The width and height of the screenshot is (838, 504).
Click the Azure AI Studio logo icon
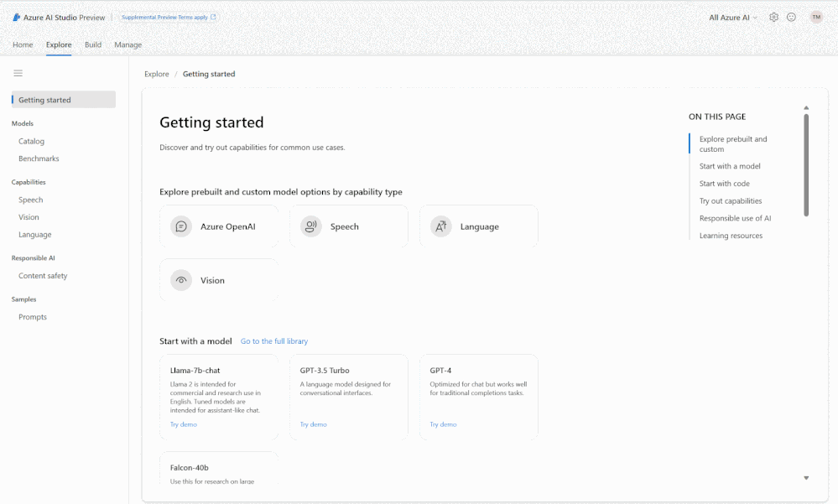(x=16, y=17)
